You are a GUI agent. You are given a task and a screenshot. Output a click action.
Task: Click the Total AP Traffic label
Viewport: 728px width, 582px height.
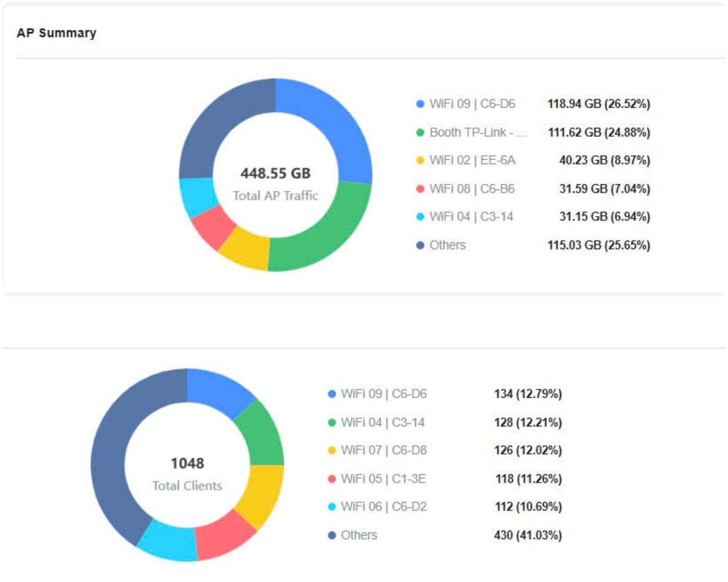point(276,196)
